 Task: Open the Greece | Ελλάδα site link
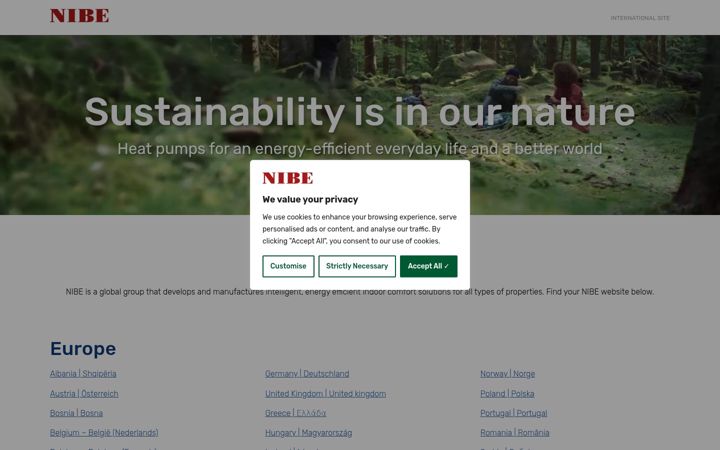(x=296, y=413)
